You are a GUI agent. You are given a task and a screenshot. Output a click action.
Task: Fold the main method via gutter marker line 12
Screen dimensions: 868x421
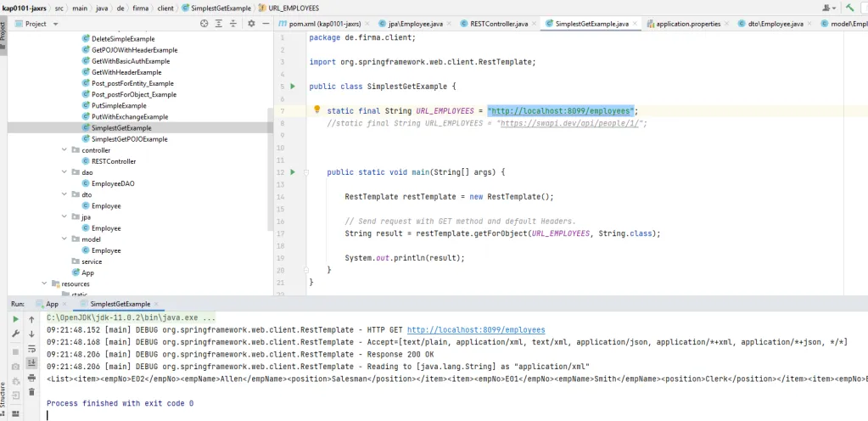tap(306, 172)
